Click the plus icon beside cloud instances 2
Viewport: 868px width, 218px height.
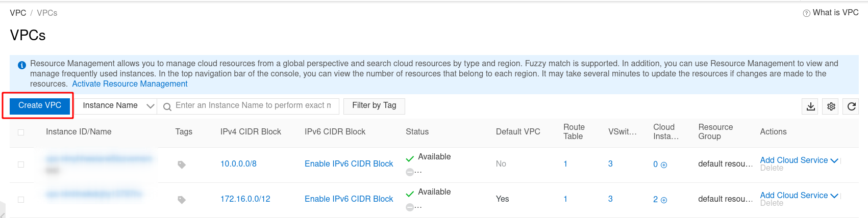click(664, 200)
